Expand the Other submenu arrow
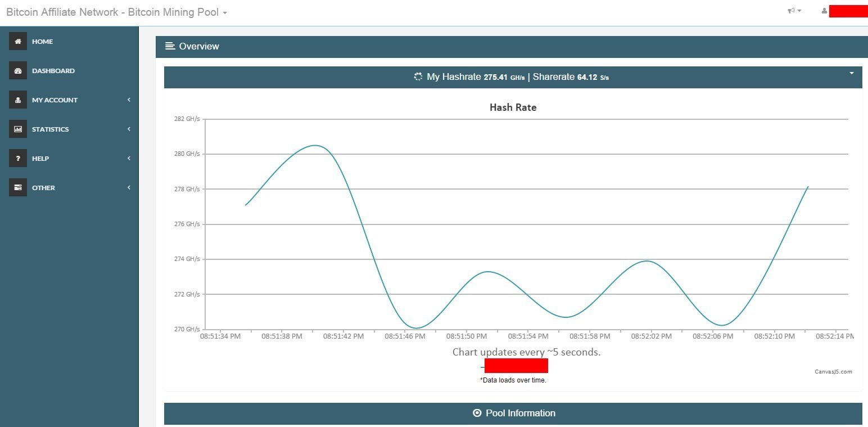Image resolution: width=868 pixels, height=427 pixels. tap(129, 187)
